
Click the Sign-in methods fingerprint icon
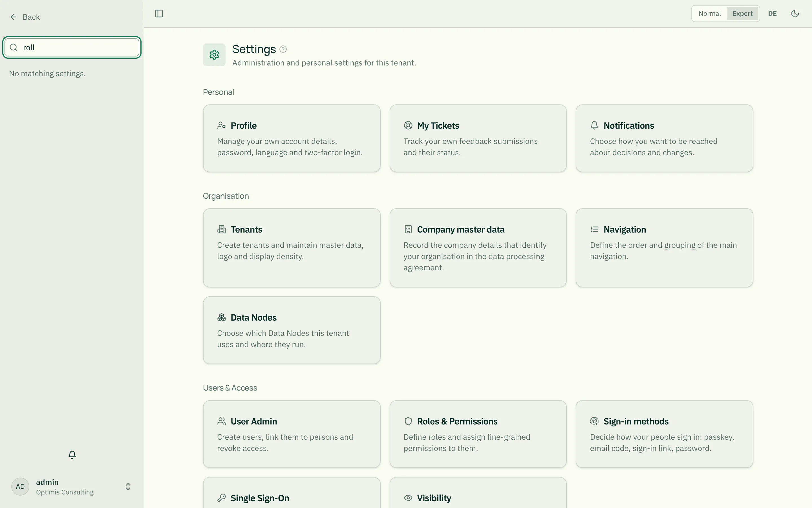(x=594, y=421)
